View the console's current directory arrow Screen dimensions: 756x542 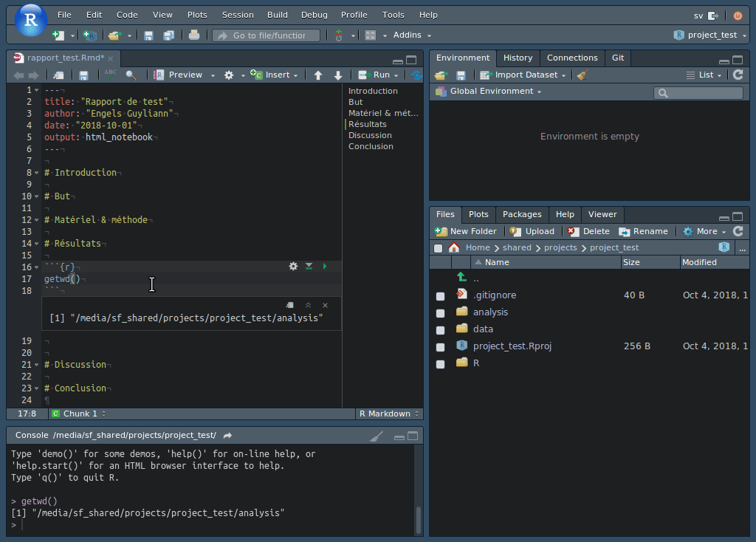(x=227, y=436)
